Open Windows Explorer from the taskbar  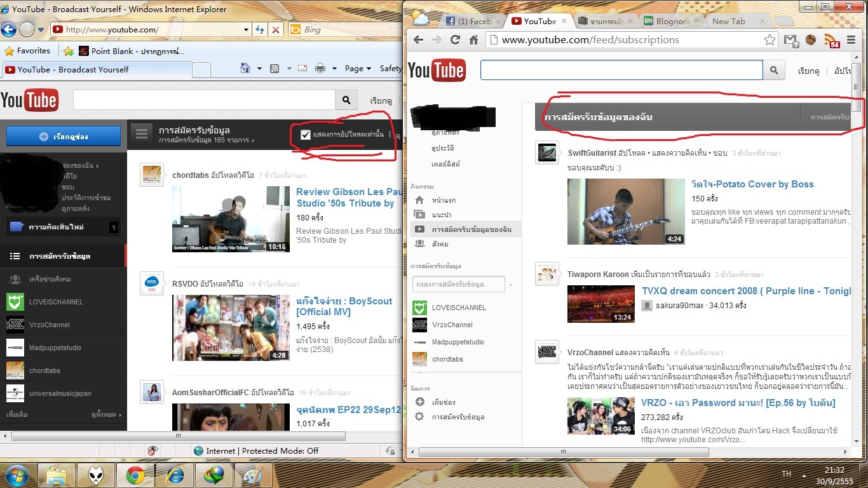click(x=57, y=475)
